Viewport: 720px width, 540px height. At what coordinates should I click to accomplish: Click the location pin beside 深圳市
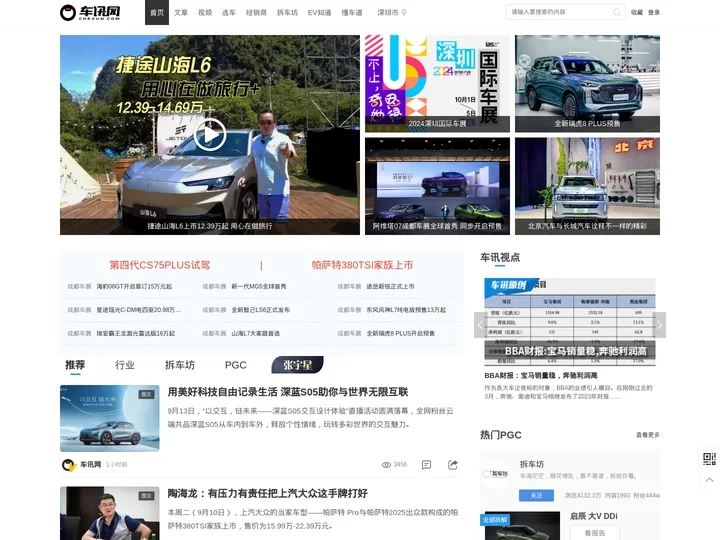pyautogui.click(x=404, y=12)
